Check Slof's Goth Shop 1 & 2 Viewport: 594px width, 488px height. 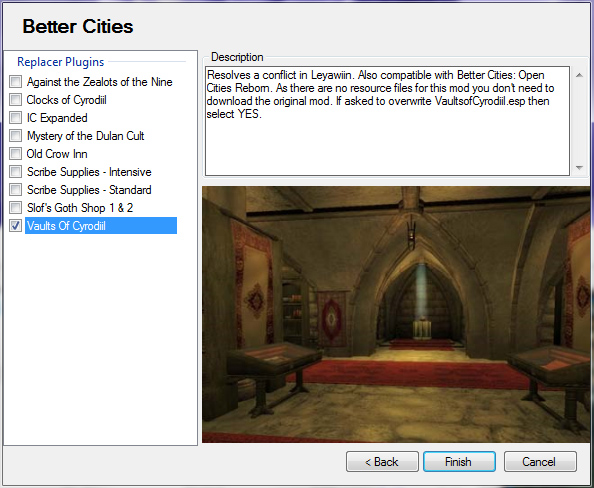[16, 208]
